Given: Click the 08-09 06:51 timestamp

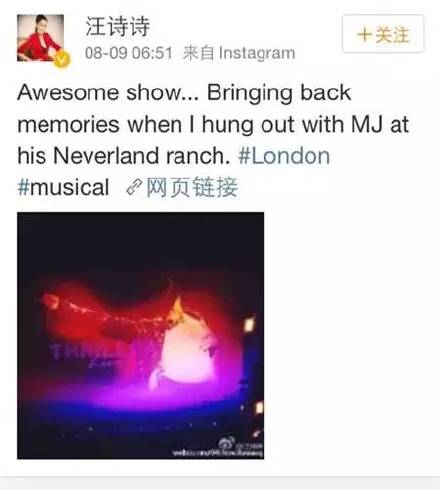Looking at the screenshot, I should point(129,53).
